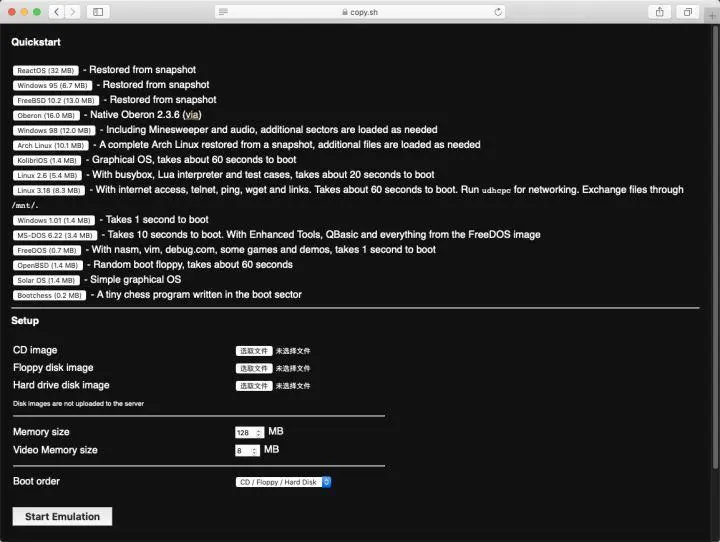Image resolution: width=720 pixels, height=542 pixels.
Task: Launch Windows 98 (12.0 MB) image
Action: (x=54, y=130)
